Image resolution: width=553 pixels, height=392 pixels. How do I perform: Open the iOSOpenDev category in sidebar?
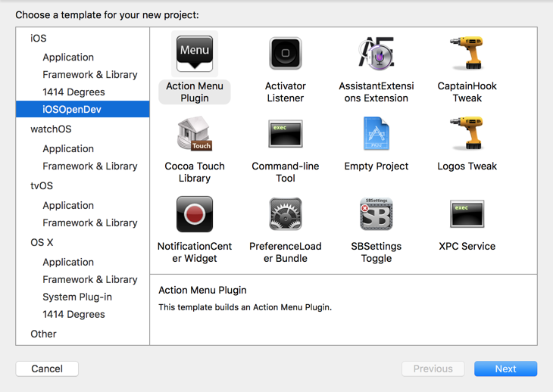tap(72, 110)
